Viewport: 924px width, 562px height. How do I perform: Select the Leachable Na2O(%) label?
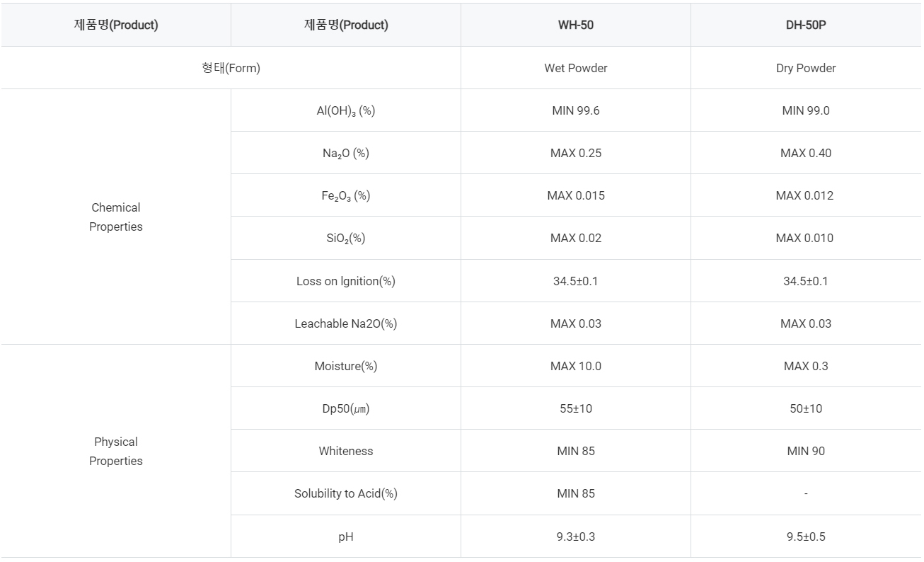pos(345,323)
